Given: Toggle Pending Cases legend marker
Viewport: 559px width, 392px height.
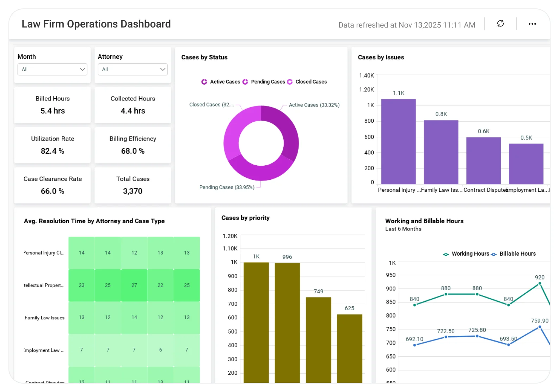Looking at the screenshot, I should coord(245,82).
